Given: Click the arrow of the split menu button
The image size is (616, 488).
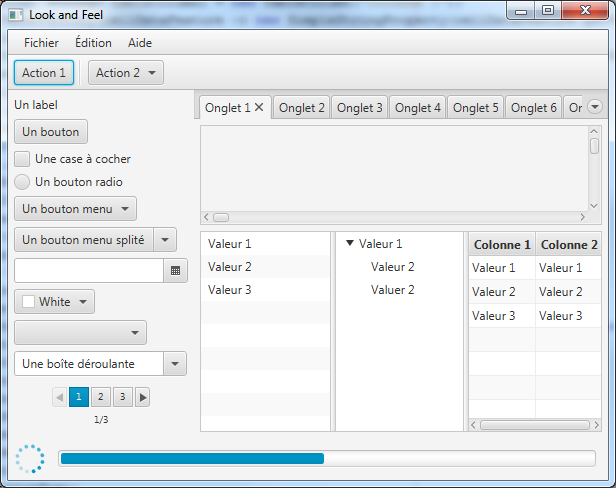Looking at the screenshot, I should pos(165,240).
